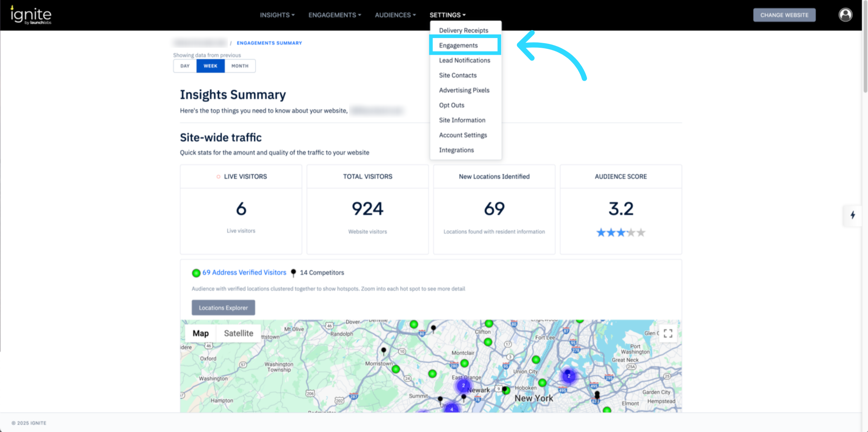Viewport: 868px width, 432px height.
Task: Click the cluster marker labeled 2 near Newark
Action: click(463, 386)
